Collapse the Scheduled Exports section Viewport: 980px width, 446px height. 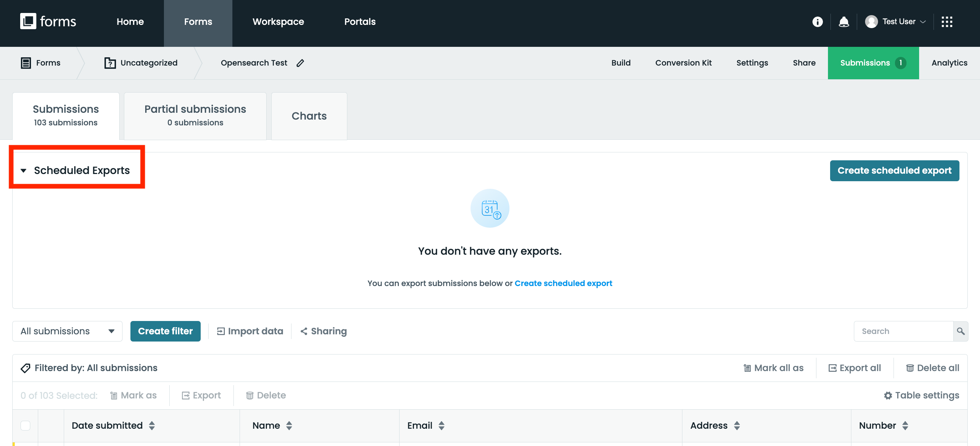(x=23, y=170)
